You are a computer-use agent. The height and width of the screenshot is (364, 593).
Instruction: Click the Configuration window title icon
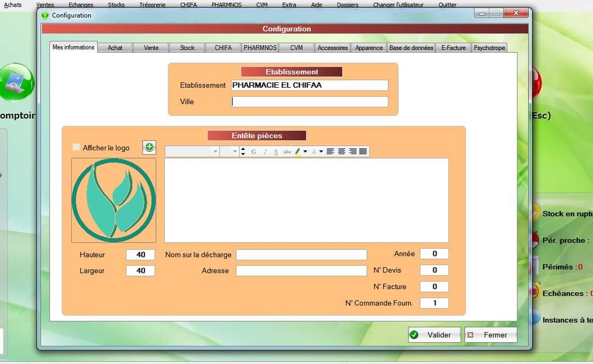[x=45, y=15]
